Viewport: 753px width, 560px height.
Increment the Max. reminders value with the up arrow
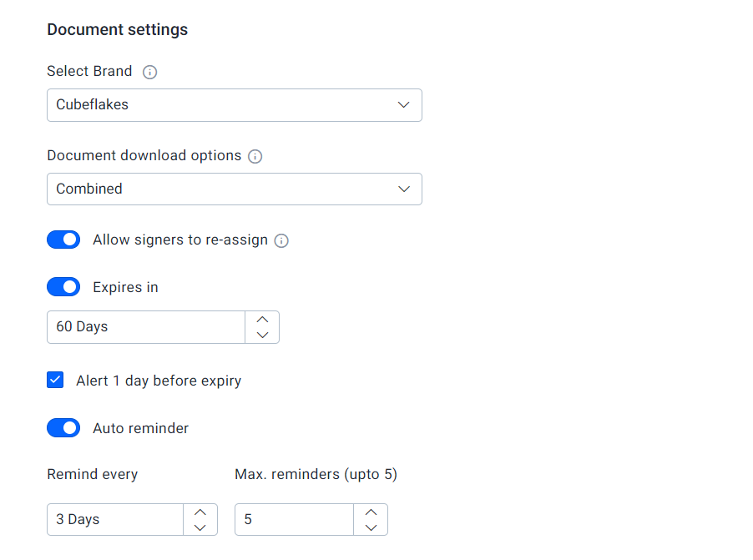click(x=371, y=512)
